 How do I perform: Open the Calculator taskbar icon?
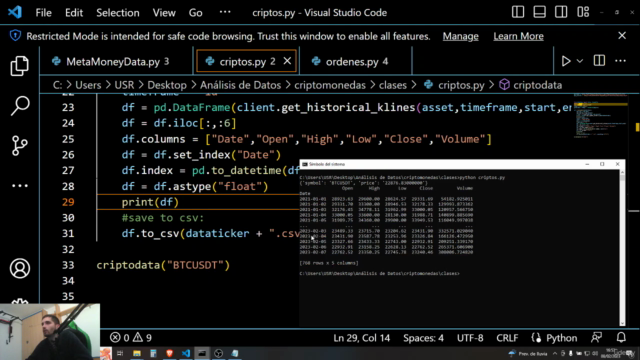pos(153,353)
